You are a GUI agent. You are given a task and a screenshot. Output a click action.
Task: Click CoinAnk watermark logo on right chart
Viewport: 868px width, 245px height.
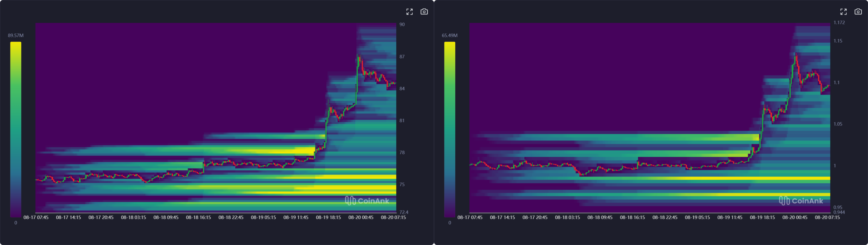point(801,201)
